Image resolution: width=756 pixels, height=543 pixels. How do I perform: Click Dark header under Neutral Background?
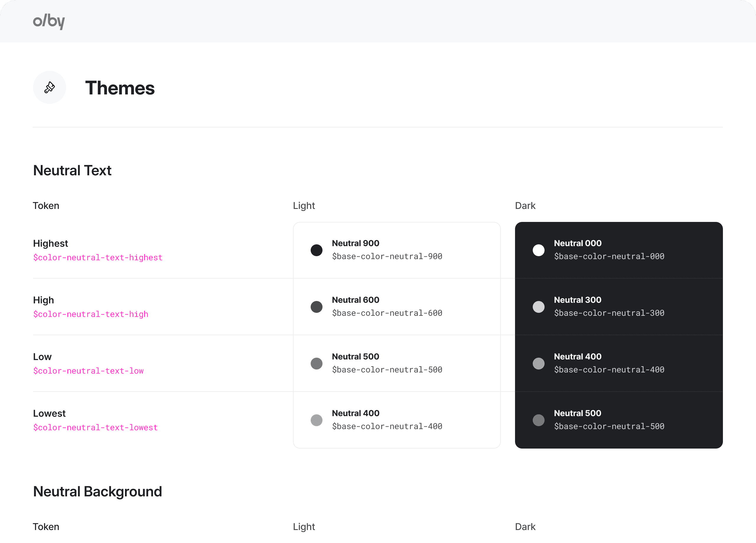[x=525, y=527]
